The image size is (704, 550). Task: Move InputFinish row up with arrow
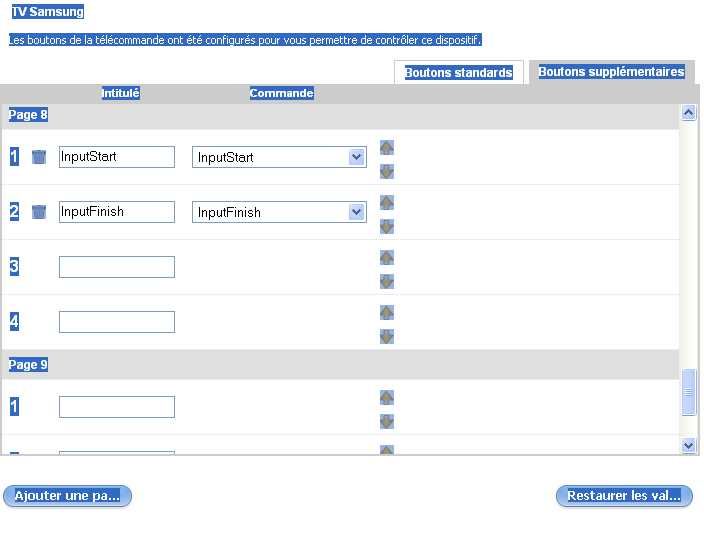[x=387, y=202]
